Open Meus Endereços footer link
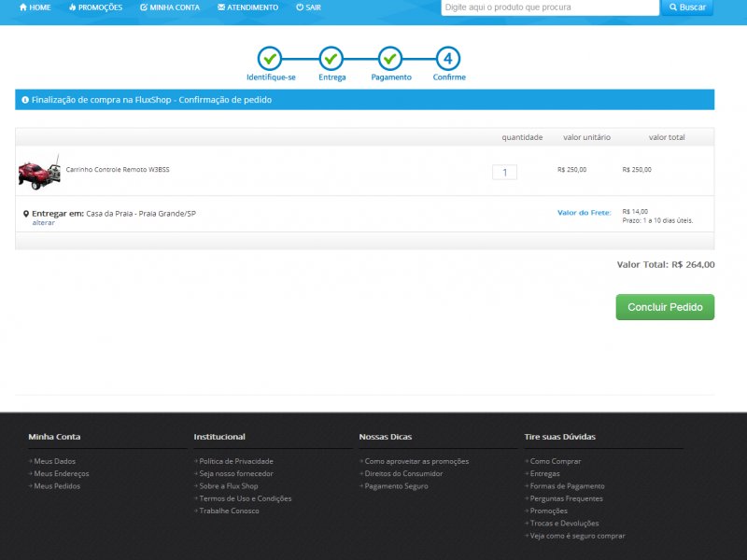The width and height of the screenshot is (747, 560). (x=62, y=473)
